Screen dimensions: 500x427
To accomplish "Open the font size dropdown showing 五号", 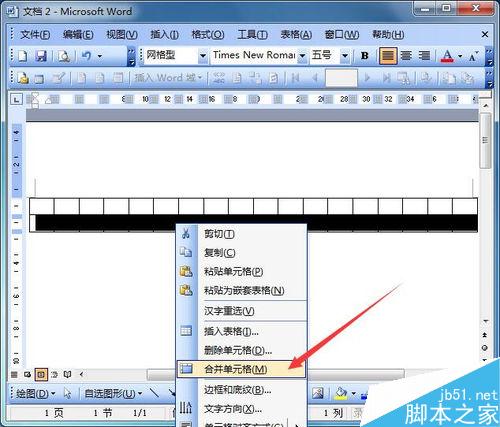I will click(345, 56).
